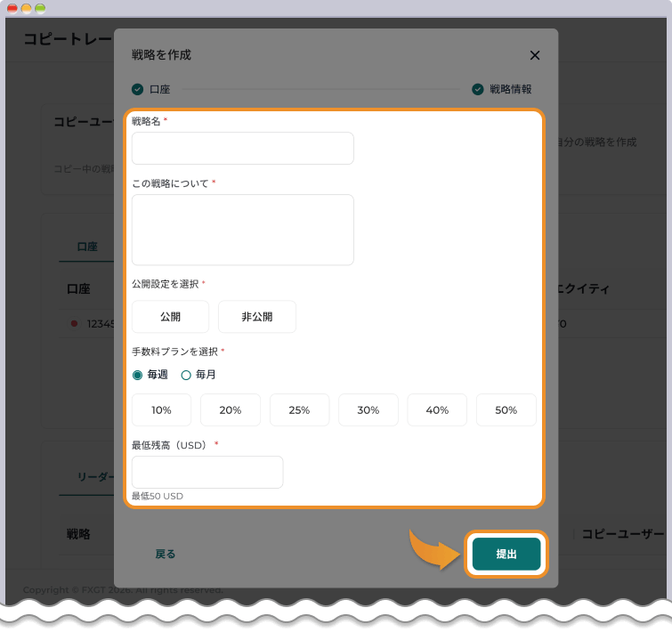Click the 戦略情報 step label
672x632 pixels.
pyautogui.click(x=510, y=89)
